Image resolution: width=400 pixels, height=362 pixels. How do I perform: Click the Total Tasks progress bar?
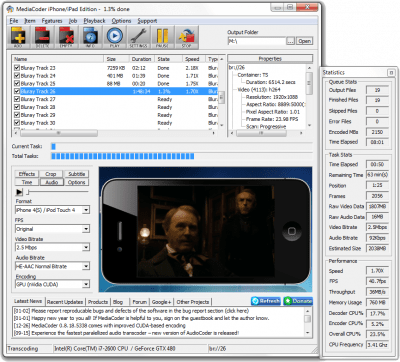click(x=182, y=156)
